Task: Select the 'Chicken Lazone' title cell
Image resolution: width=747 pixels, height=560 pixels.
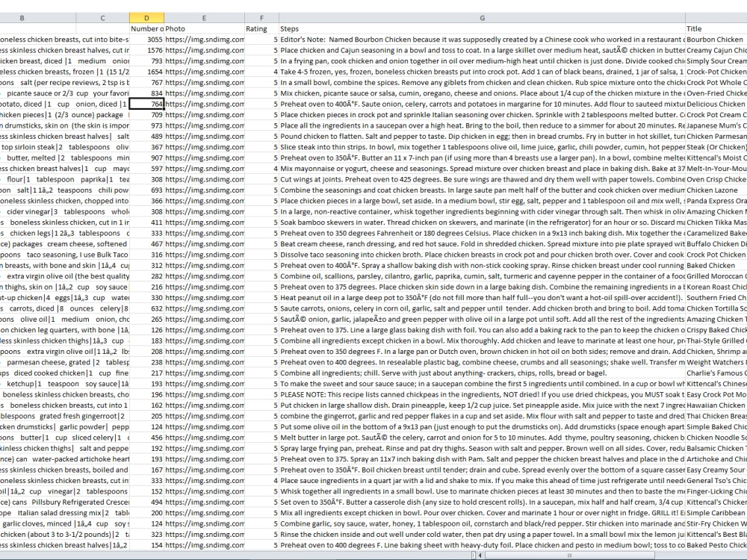Action: [x=716, y=190]
